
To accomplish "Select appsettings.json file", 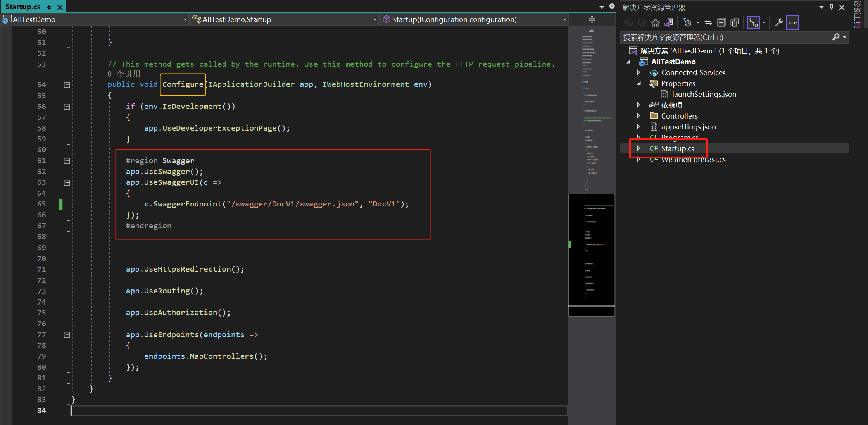I will pyautogui.click(x=688, y=127).
